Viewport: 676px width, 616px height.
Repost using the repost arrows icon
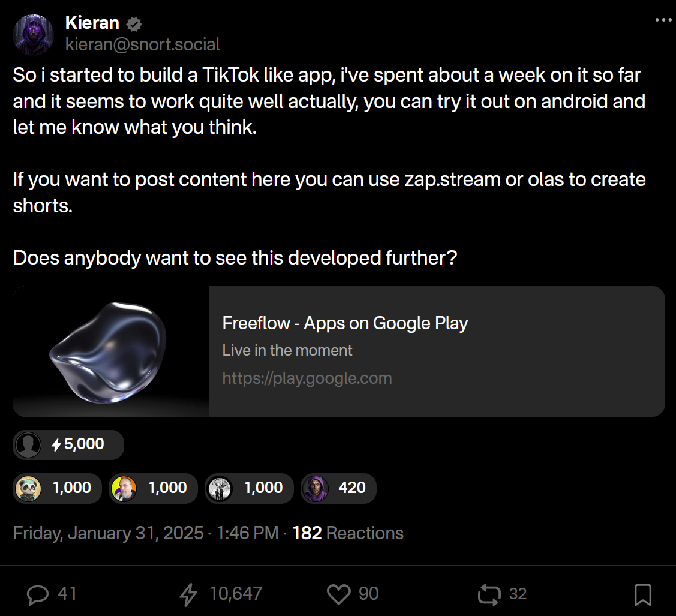[488, 594]
